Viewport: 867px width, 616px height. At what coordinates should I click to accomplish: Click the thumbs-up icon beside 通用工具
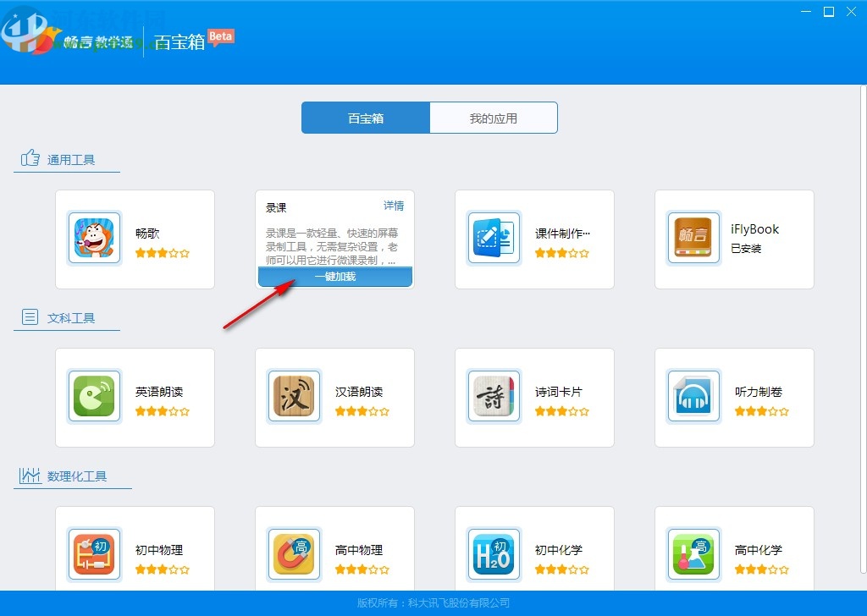pos(29,157)
